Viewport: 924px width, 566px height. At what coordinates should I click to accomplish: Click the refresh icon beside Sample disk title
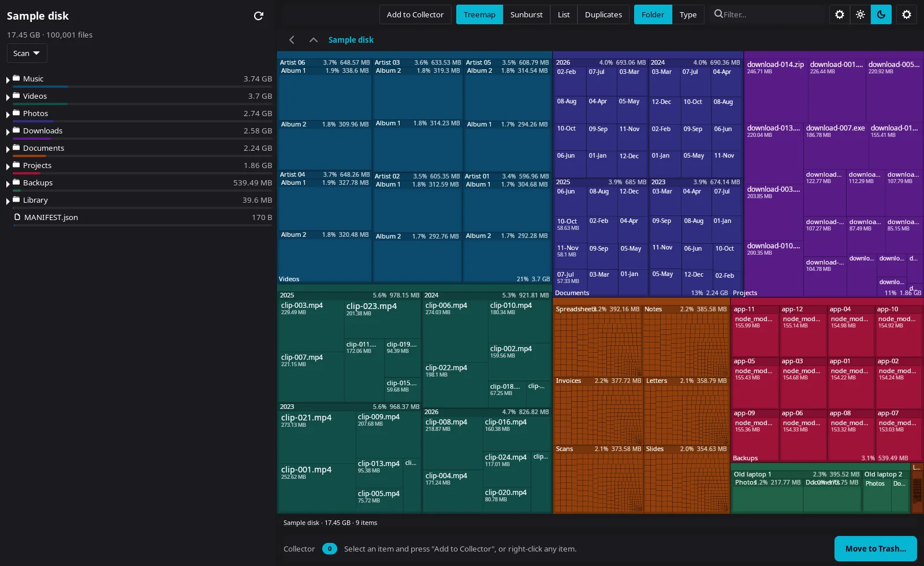pos(259,16)
